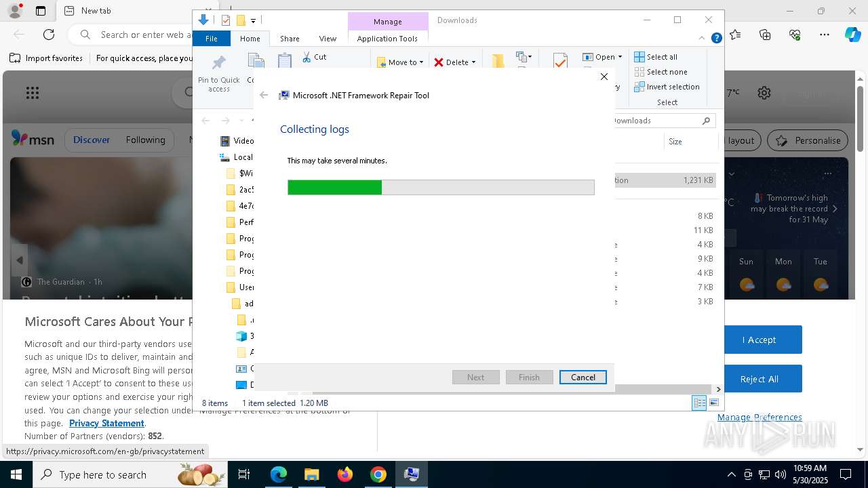
Task: Click the Paste clipboard icon
Action: pos(285,61)
